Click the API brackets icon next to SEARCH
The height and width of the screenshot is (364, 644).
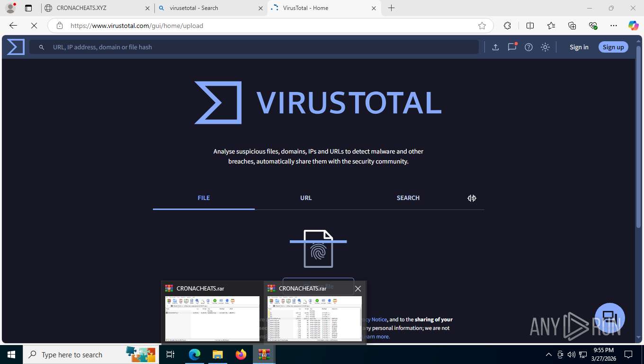point(472,198)
